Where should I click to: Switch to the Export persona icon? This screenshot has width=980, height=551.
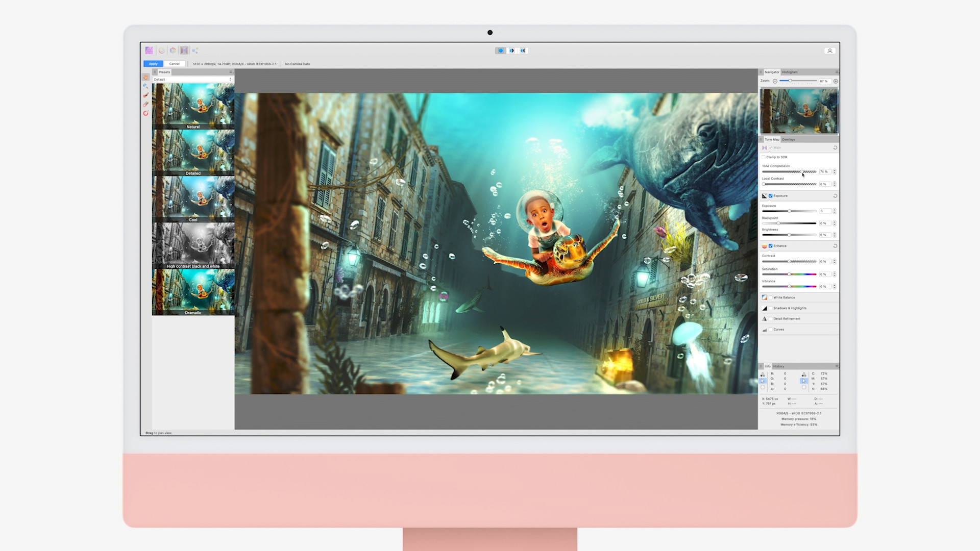click(x=195, y=51)
